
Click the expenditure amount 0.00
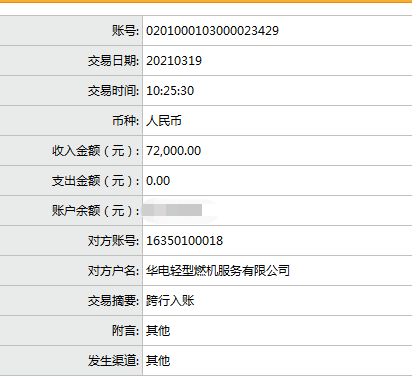tap(158, 181)
